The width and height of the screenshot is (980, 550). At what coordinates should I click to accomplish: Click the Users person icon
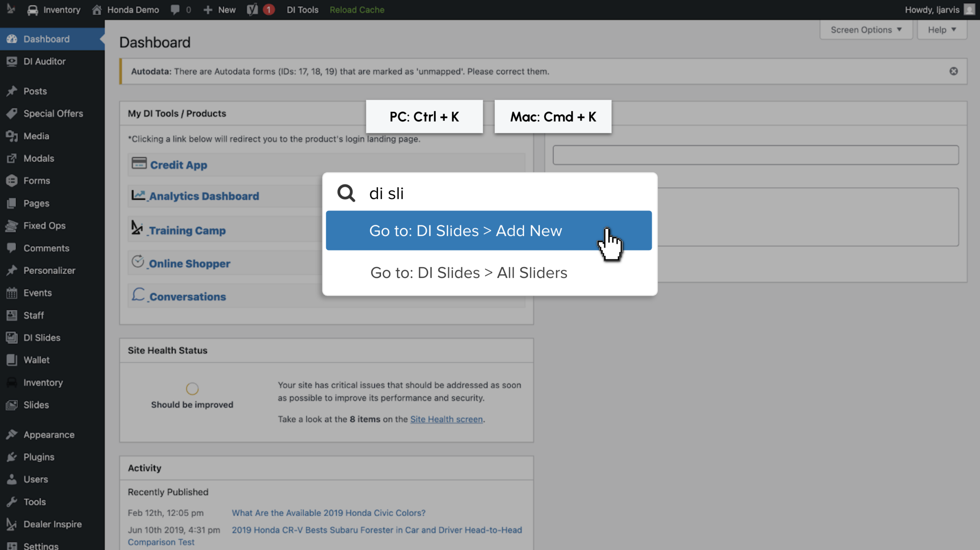12,479
